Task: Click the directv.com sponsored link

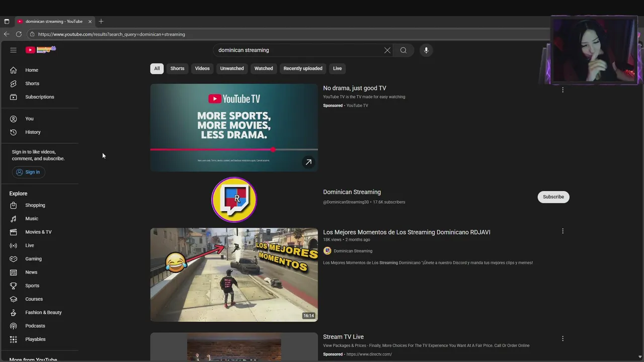Action: tap(369, 354)
